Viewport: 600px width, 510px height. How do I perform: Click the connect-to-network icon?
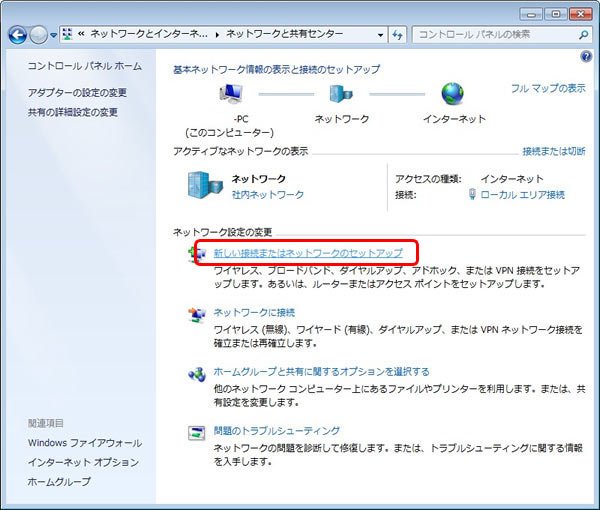point(197,315)
